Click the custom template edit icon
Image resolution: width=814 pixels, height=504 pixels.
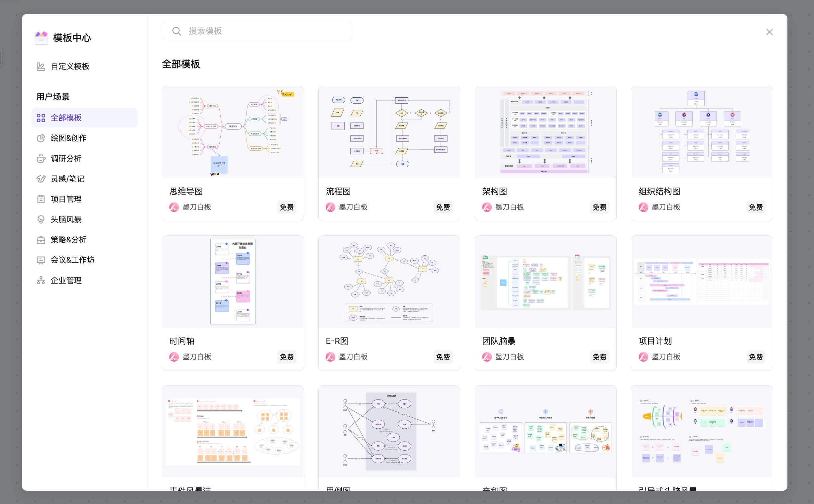point(41,66)
